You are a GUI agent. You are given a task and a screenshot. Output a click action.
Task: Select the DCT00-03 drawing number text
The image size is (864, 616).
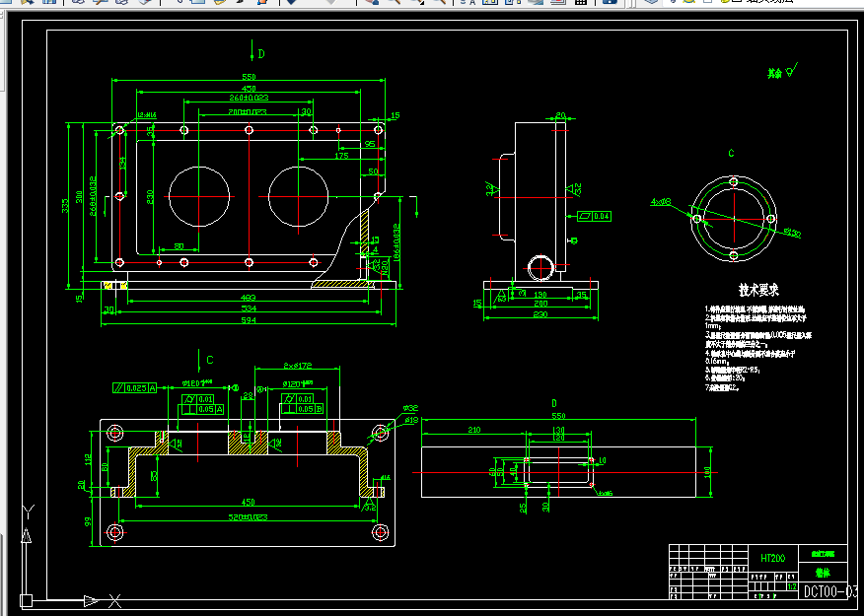[830, 591]
